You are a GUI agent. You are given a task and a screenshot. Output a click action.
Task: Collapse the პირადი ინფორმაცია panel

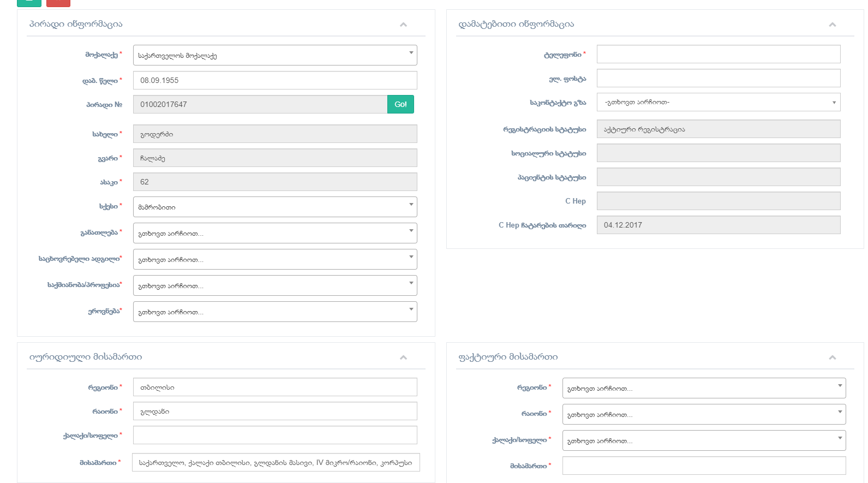click(x=403, y=25)
